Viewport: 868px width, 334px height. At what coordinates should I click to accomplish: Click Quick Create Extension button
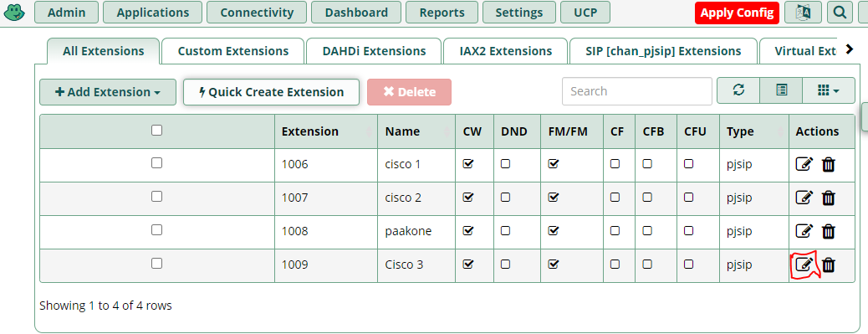271,92
